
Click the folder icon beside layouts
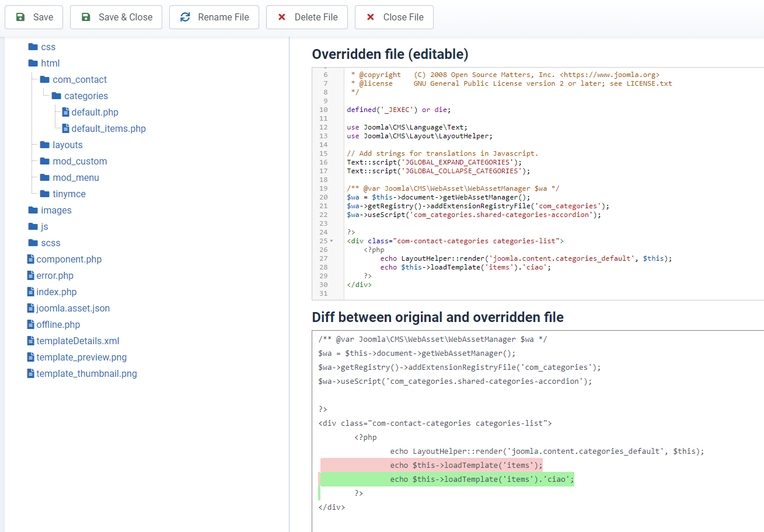(x=44, y=145)
